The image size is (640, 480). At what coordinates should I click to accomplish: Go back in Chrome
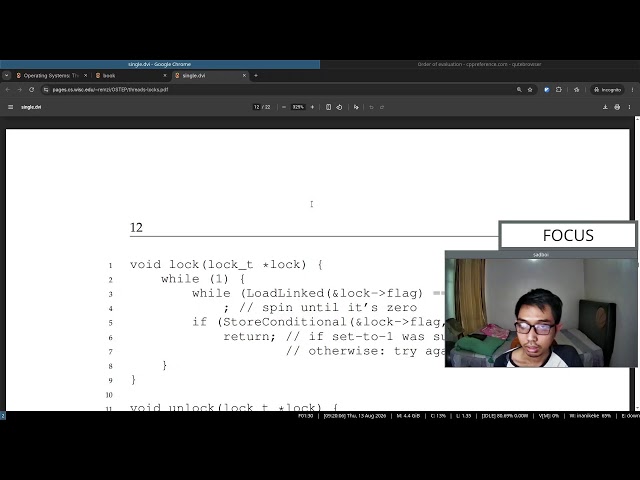point(8,89)
